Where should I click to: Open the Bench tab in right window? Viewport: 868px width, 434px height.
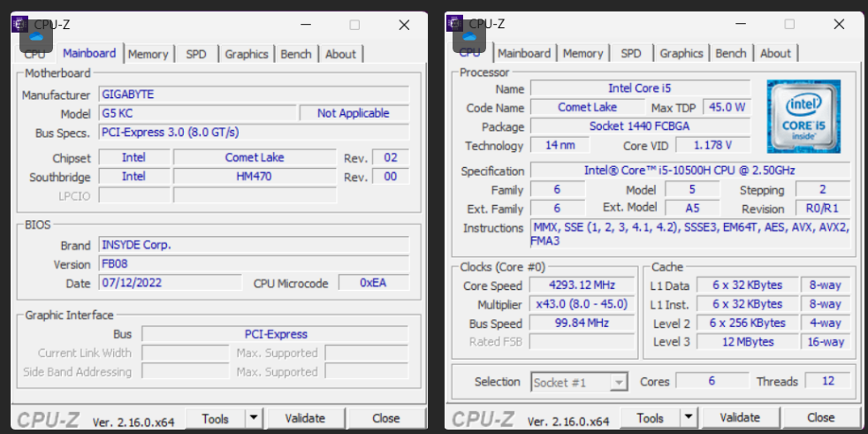pyautogui.click(x=731, y=54)
